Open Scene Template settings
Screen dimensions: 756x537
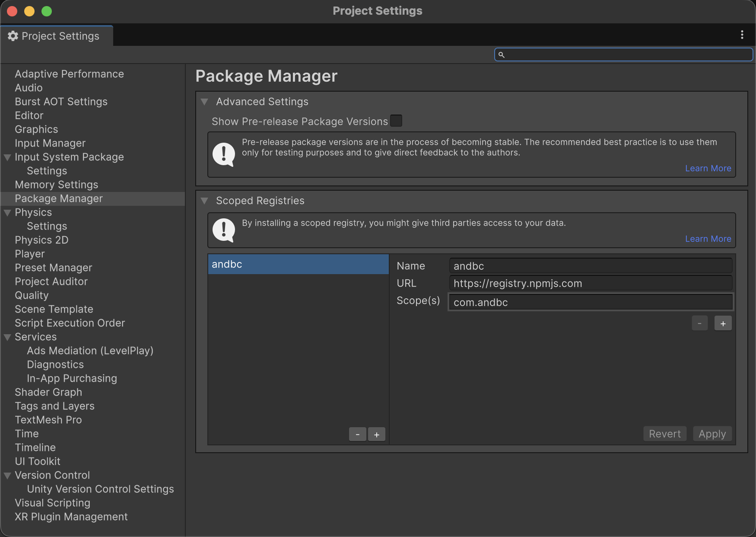pyautogui.click(x=54, y=309)
